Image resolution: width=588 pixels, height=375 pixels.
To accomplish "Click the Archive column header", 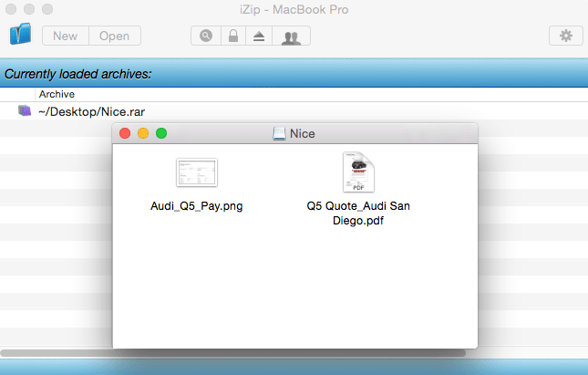I will [x=57, y=94].
